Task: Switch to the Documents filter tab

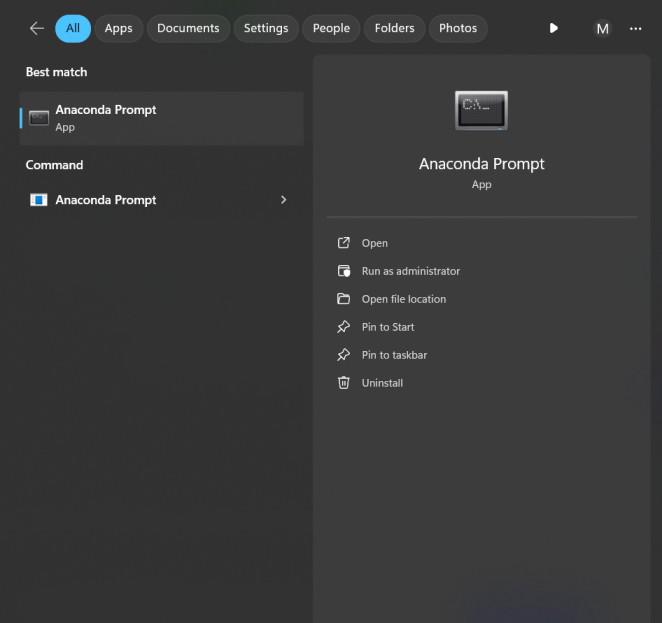Action: 188,28
